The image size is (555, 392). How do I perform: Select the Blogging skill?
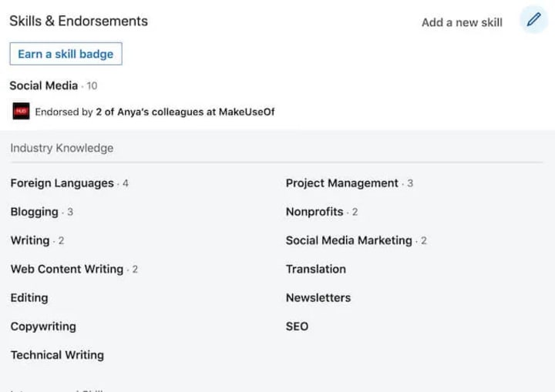[x=35, y=212]
